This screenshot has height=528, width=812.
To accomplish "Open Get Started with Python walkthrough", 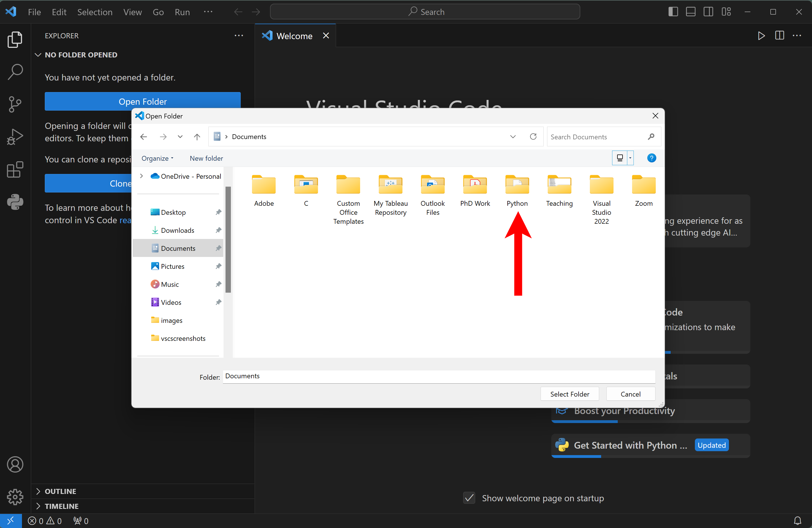I will coord(650,446).
